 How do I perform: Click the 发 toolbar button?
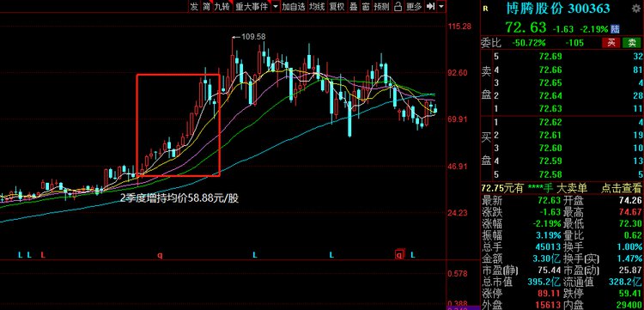tap(194, 6)
